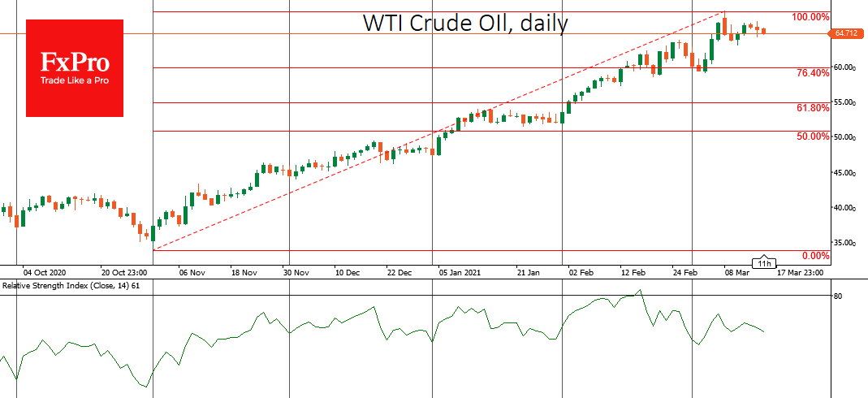Screen dimensions: 868x398
Task: Select the 0.00% Fibonacci level label
Action: (x=814, y=255)
